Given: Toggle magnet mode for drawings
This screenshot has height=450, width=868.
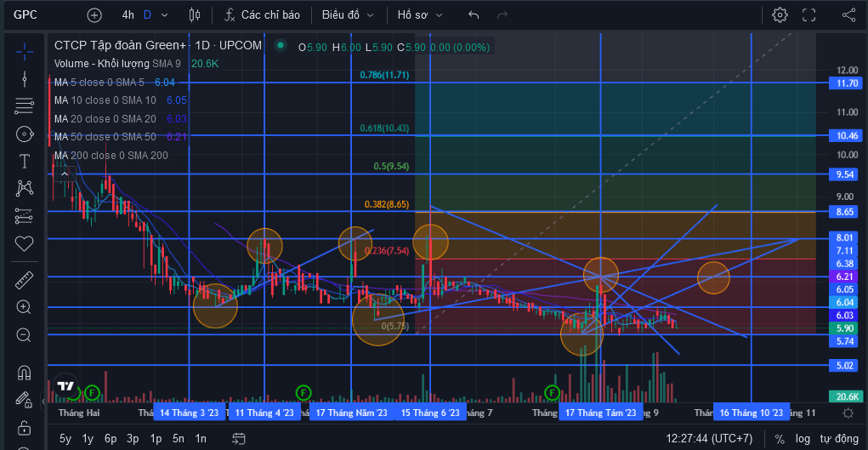Looking at the screenshot, I should click(x=25, y=373).
